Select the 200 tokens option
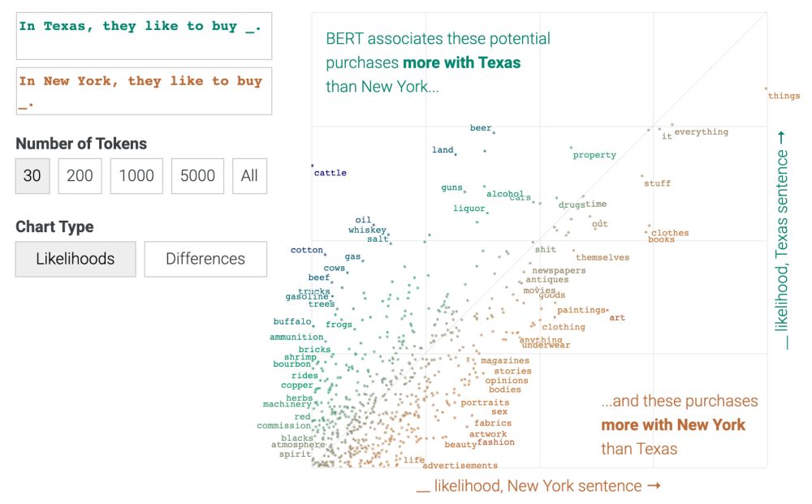This screenshot has width=812, height=504. point(80,176)
